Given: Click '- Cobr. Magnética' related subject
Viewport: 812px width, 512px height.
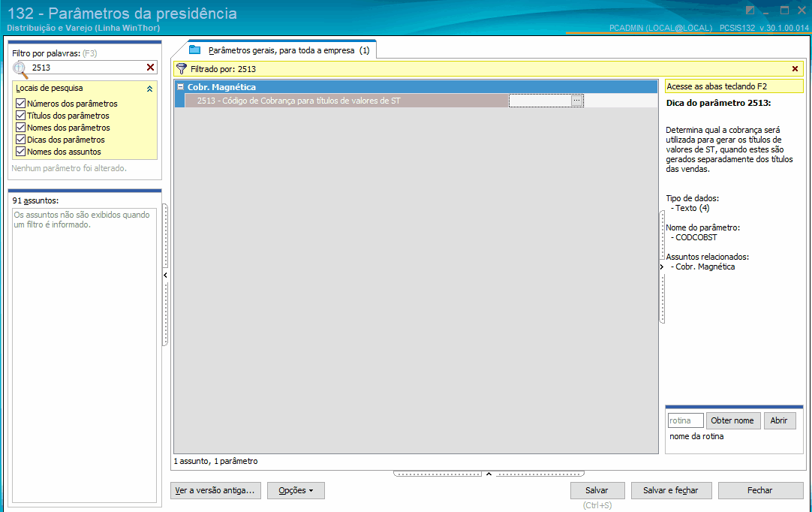Looking at the screenshot, I should [x=702, y=267].
